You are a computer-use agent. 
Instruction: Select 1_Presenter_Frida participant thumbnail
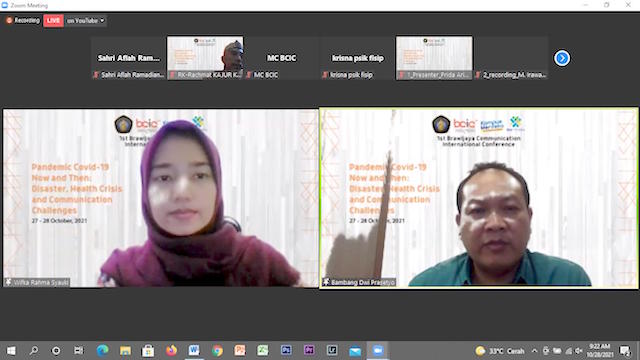[434, 58]
